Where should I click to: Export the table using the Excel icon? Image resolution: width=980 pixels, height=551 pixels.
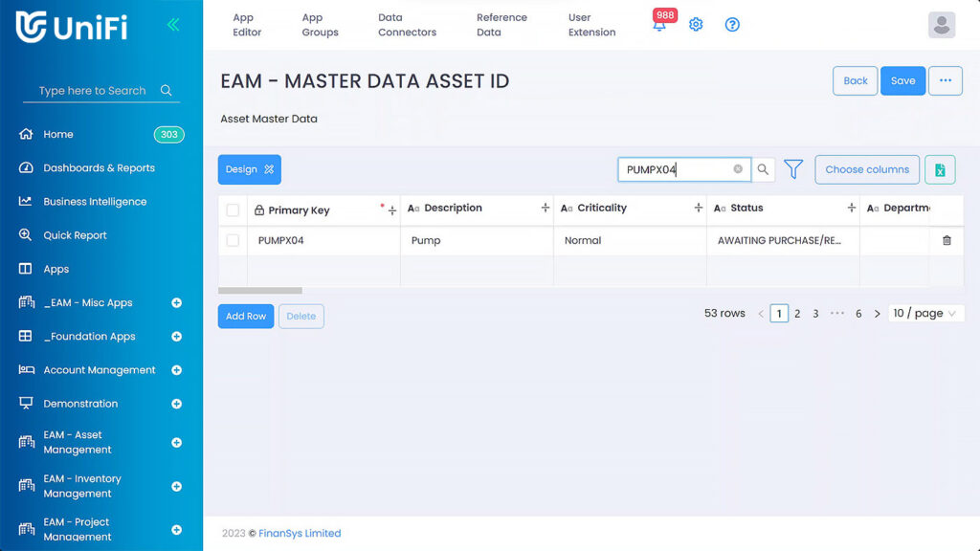click(940, 168)
